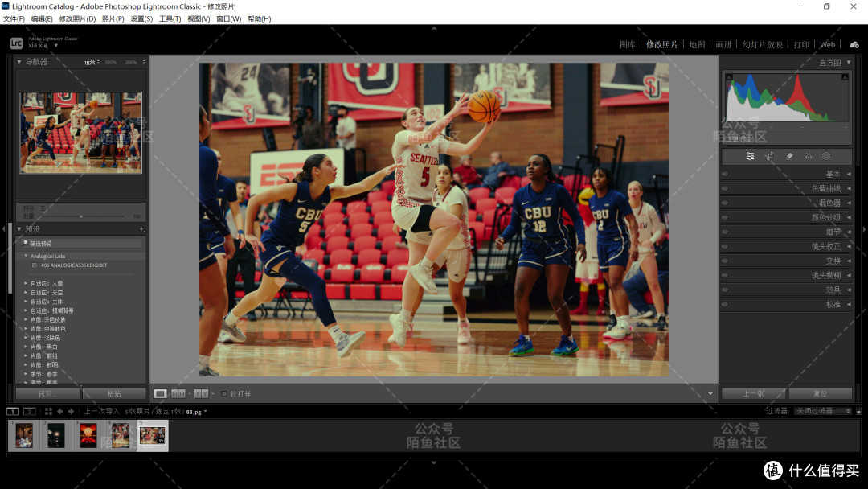868x489 pixels.
Task: Toggle eye for 效果 panel
Action: (x=725, y=290)
